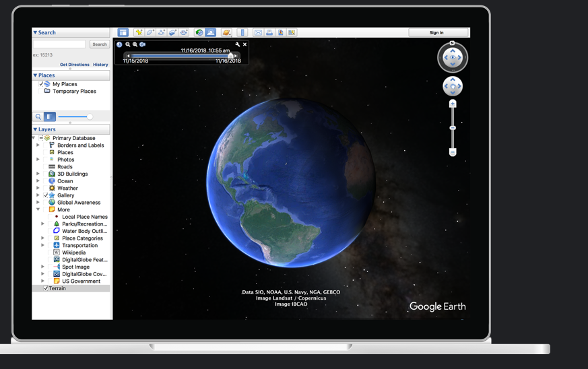Open the planets switcher (Saturn icon)
Image resolution: width=588 pixels, height=369 pixels.
click(x=226, y=32)
